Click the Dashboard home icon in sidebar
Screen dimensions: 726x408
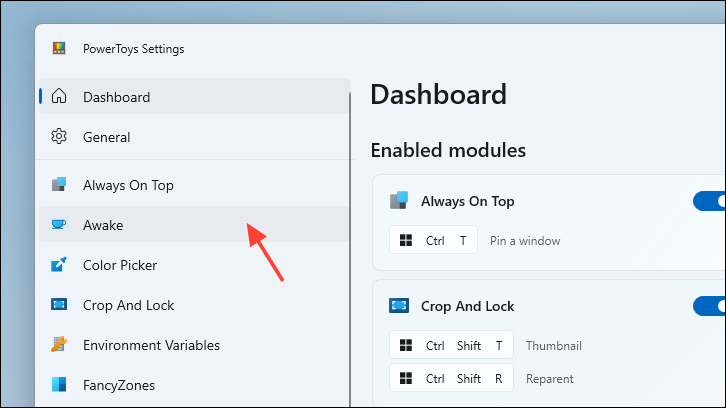coord(59,96)
